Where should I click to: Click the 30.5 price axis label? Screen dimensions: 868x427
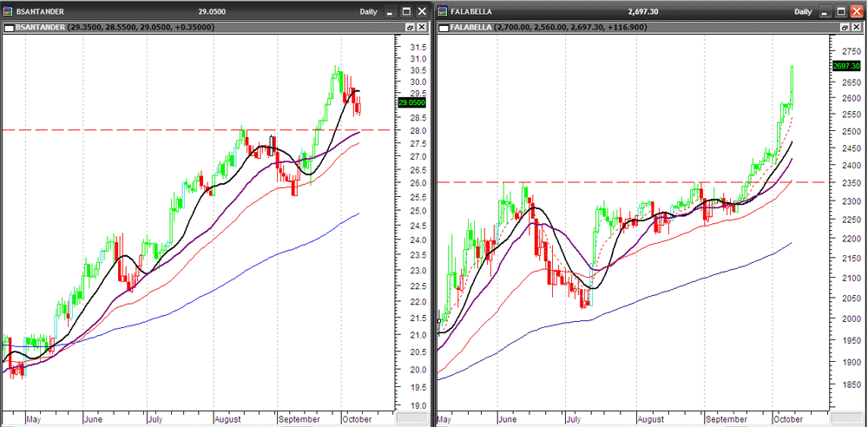418,69
